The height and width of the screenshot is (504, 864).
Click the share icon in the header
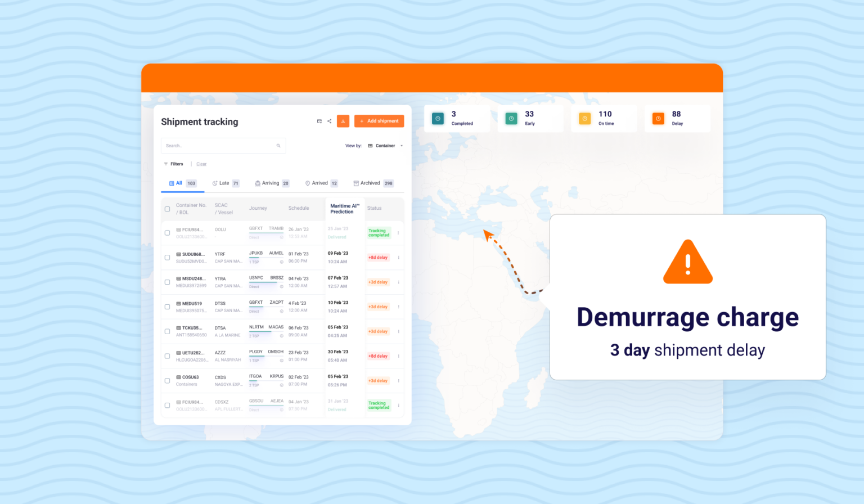[330, 121]
